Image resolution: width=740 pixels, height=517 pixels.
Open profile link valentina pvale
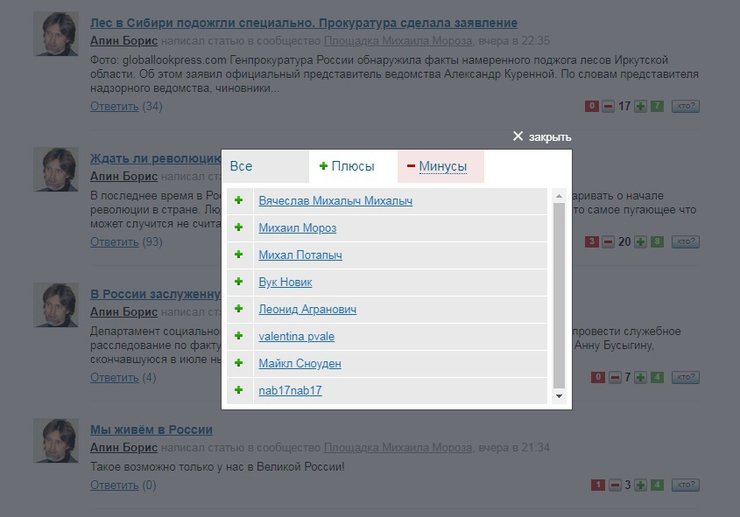[x=296, y=336]
